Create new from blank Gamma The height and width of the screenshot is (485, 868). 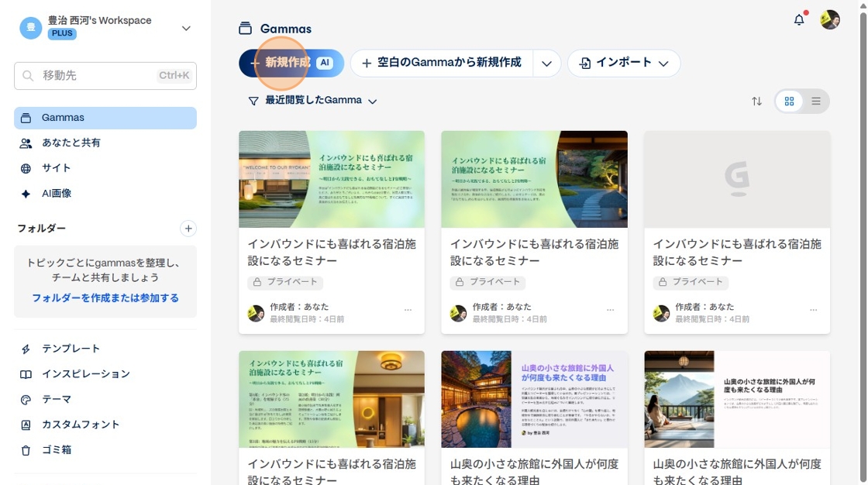click(441, 63)
